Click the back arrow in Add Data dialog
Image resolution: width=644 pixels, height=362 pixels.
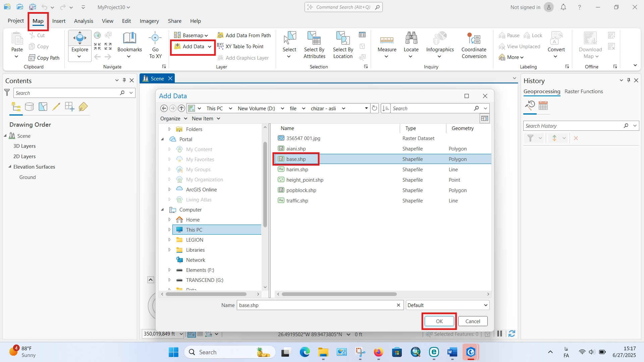tap(164, 108)
